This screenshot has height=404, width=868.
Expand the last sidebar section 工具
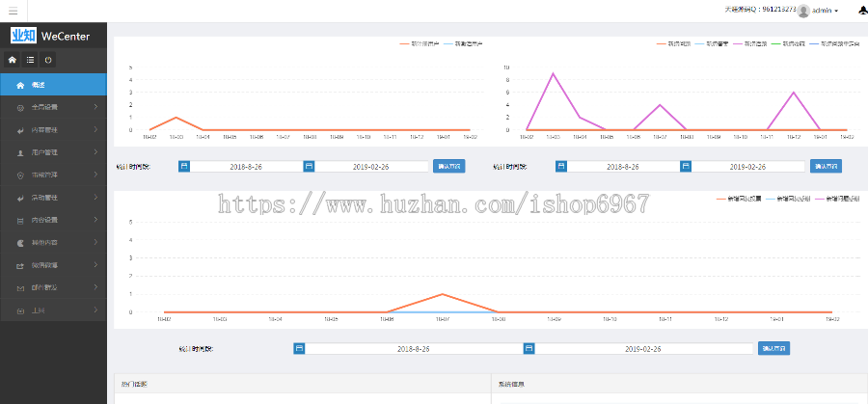pyautogui.click(x=53, y=310)
